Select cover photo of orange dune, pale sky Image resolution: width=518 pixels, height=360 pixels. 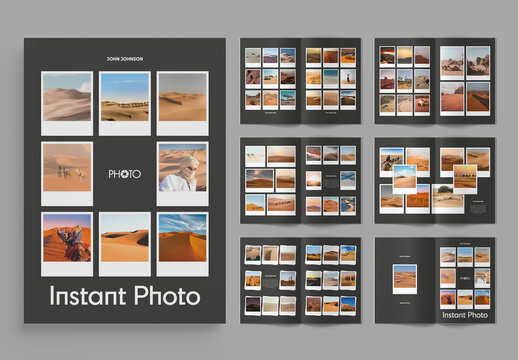[x=125, y=244]
